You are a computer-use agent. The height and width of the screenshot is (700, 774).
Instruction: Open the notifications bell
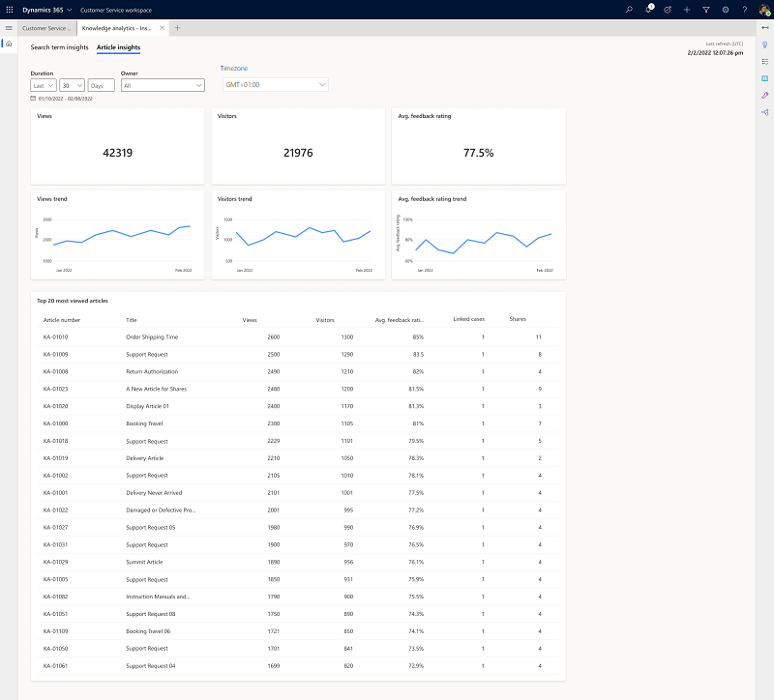(648, 10)
